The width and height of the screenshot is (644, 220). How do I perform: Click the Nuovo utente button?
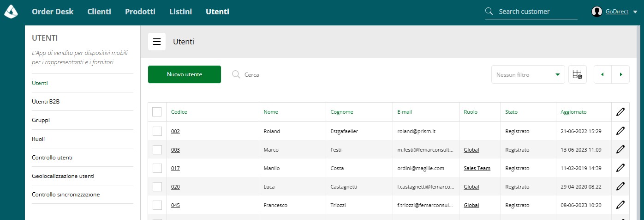point(185,74)
